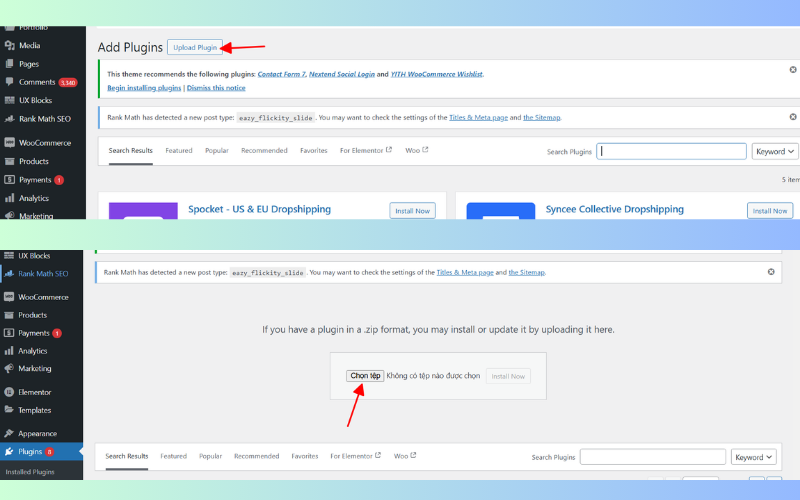Install the Syncee Collective Dropshipping plugin
Viewport: 800px width, 500px height.
point(770,211)
